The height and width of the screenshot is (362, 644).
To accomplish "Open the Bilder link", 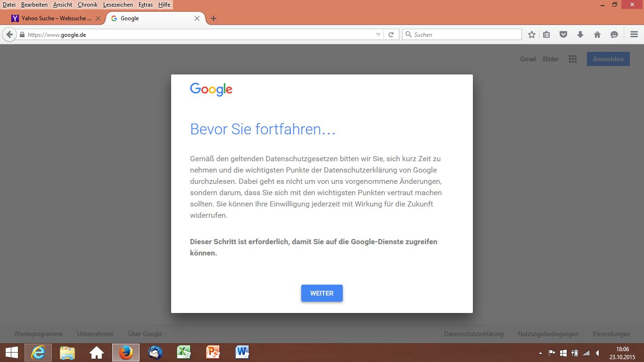I will pos(551,59).
